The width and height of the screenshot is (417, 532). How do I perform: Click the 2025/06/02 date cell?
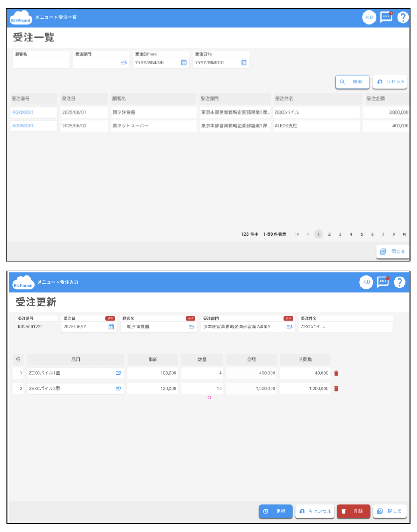(84, 126)
